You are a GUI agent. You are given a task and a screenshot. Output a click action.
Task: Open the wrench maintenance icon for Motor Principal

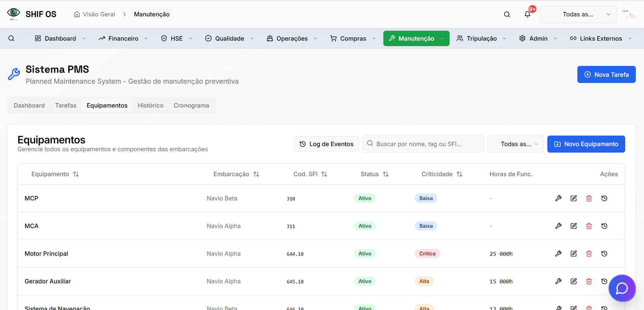559,253
